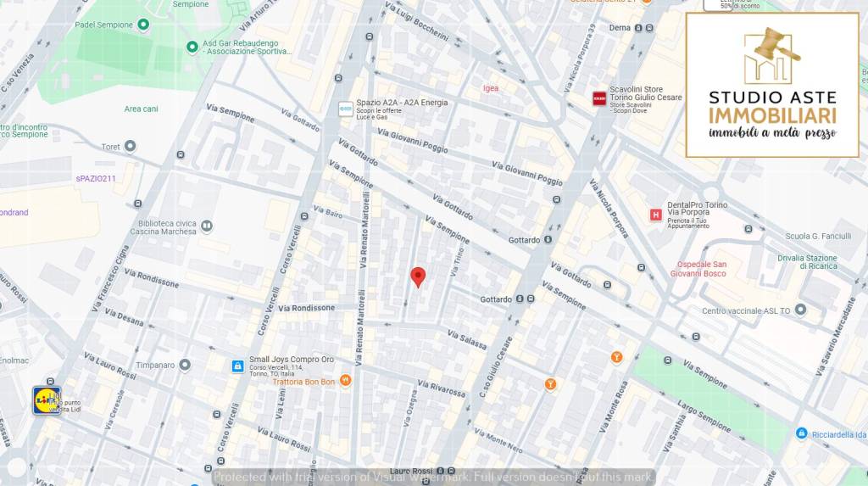Open the Asd Gar Rebaudengo green marker
The width and height of the screenshot is (868, 486).
[192, 47]
